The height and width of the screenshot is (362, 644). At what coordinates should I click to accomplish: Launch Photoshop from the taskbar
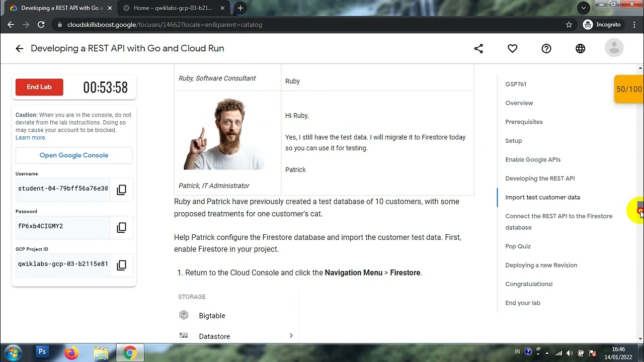[x=42, y=352]
